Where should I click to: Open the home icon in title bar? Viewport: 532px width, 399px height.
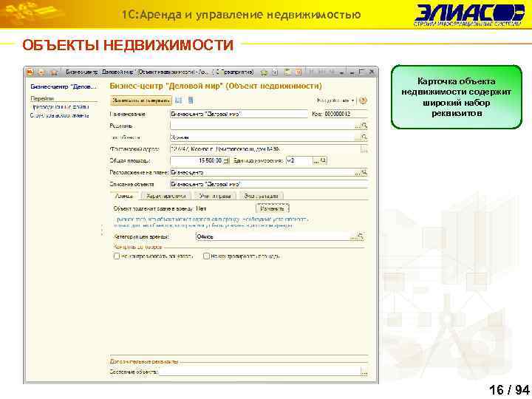pos(54,72)
